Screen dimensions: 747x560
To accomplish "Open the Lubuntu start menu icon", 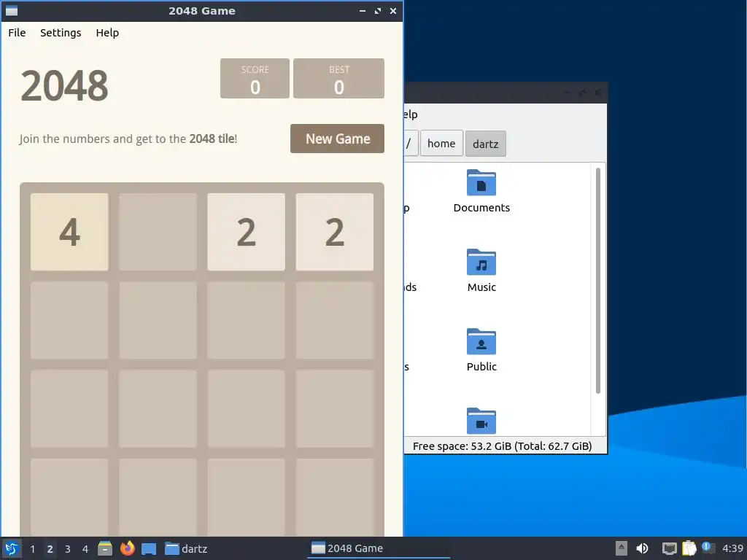I will tap(12, 548).
